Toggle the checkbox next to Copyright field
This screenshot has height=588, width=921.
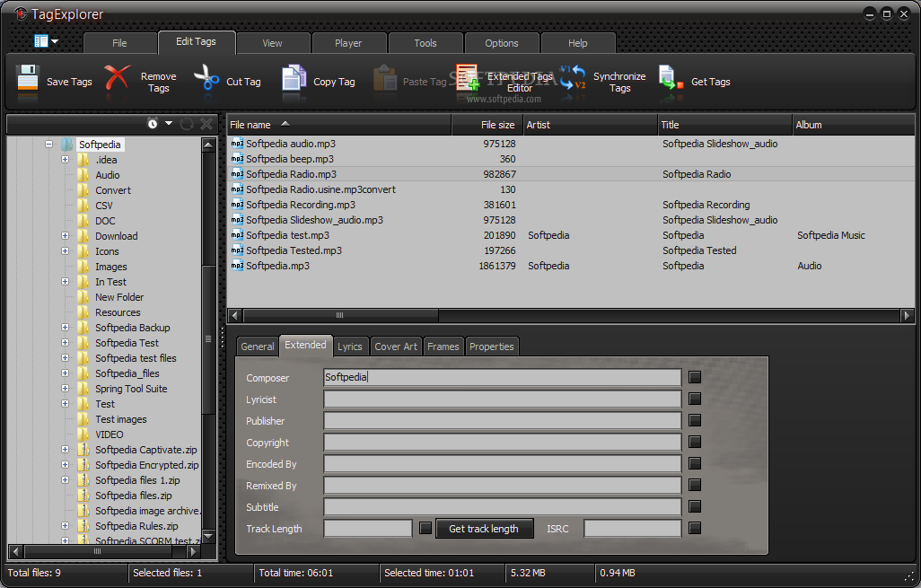[x=695, y=442]
